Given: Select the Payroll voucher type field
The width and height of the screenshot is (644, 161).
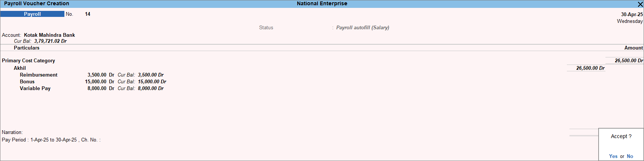Looking at the screenshot, I should [x=33, y=14].
